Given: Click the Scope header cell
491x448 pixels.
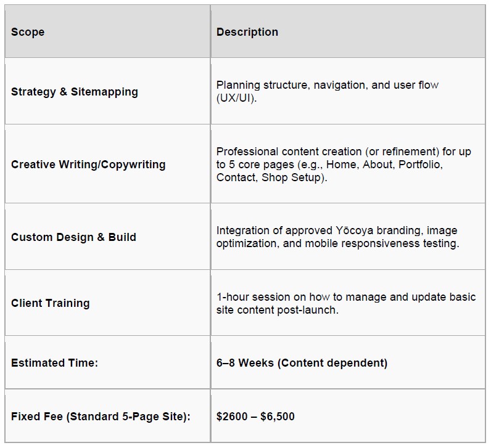Looking at the screenshot, I should point(28,32).
